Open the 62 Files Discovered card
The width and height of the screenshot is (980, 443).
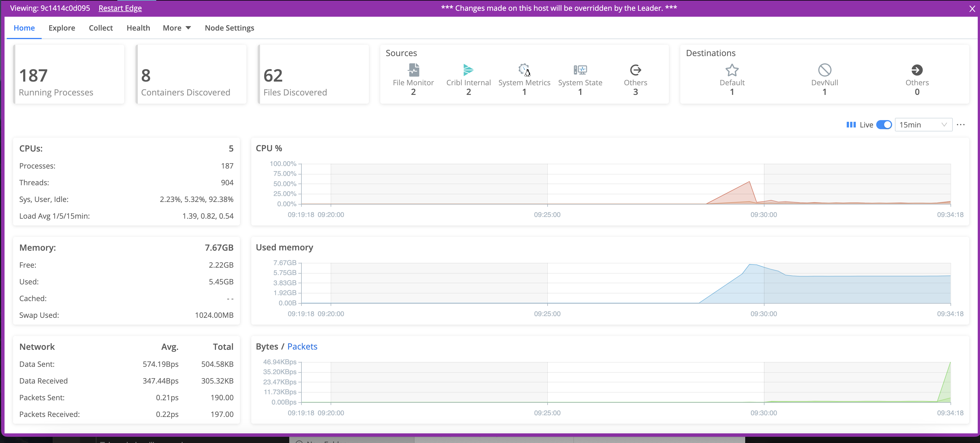point(313,74)
